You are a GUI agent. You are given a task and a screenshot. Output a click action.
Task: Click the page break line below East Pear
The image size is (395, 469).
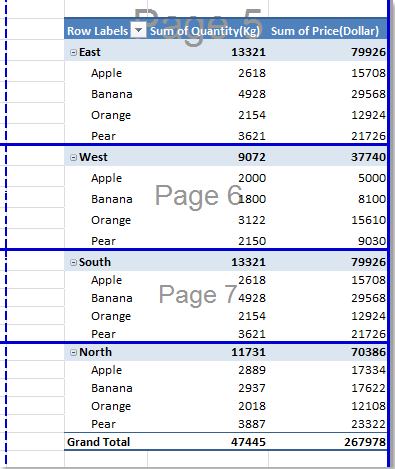194,144
